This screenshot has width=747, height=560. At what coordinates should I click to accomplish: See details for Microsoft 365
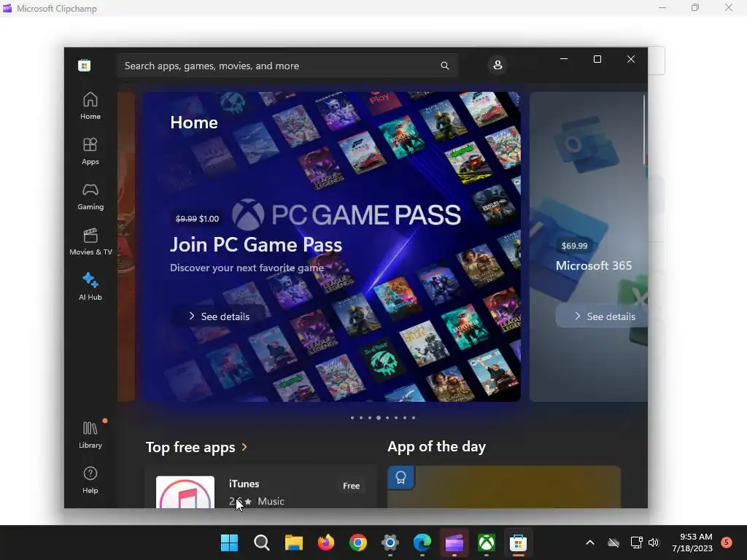click(603, 316)
